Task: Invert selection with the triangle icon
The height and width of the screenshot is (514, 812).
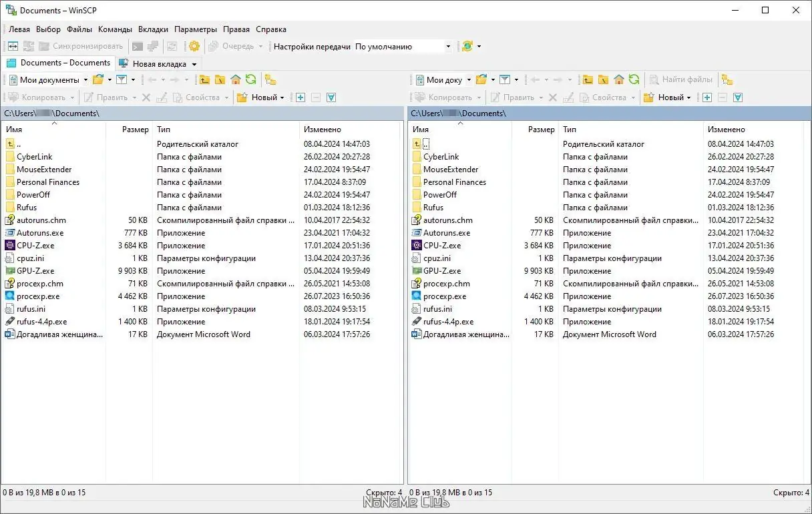Action: (x=330, y=97)
